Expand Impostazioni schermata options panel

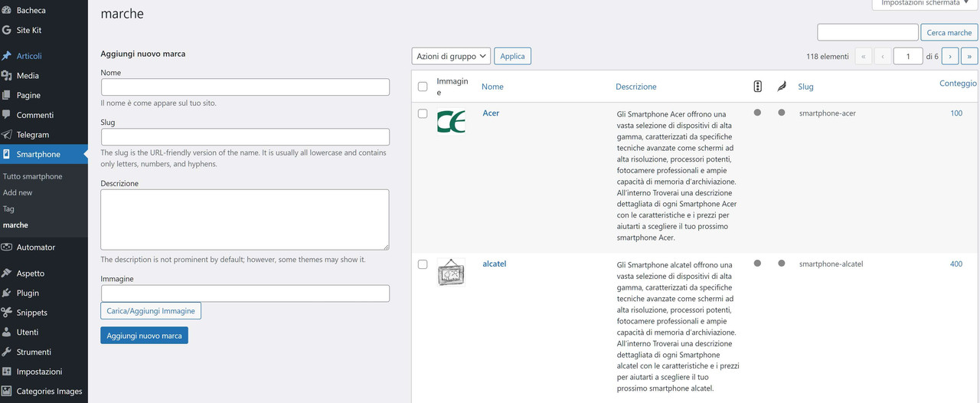coord(926,4)
